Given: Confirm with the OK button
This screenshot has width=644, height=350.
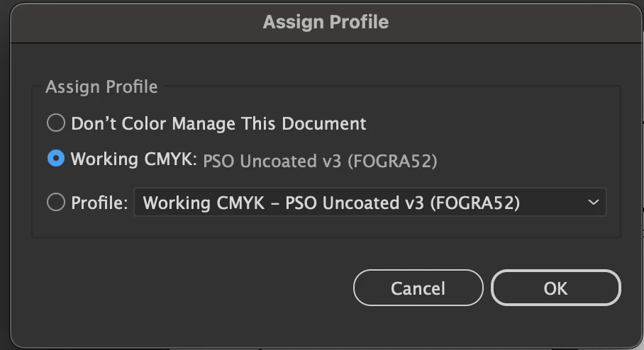Looking at the screenshot, I should (555, 288).
